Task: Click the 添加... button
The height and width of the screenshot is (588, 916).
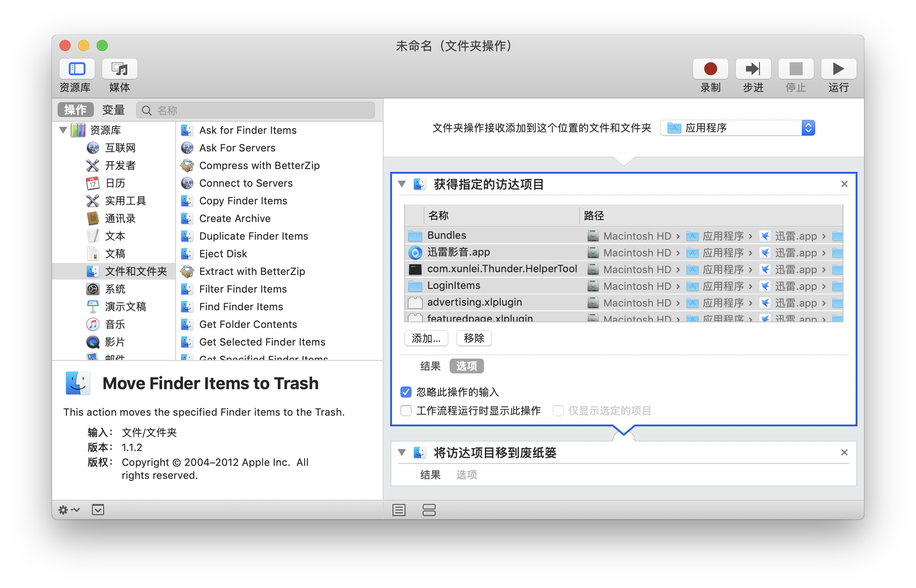Action: (x=426, y=338)
